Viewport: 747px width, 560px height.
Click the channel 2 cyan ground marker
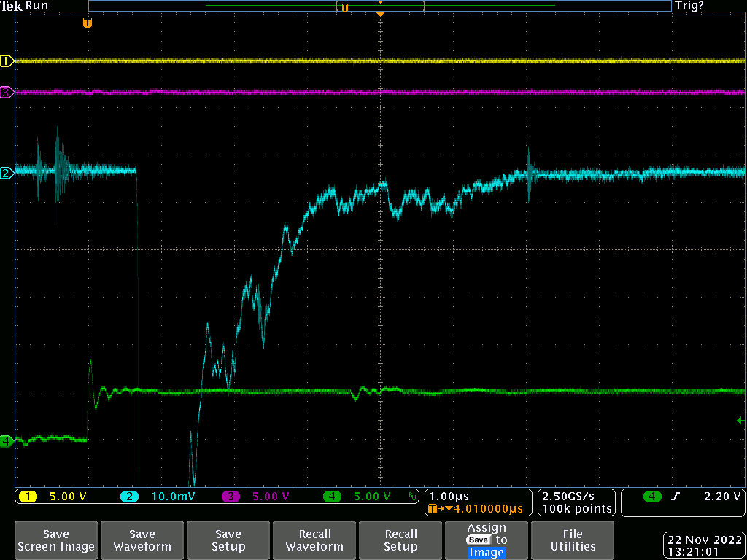tap(7, 173)
